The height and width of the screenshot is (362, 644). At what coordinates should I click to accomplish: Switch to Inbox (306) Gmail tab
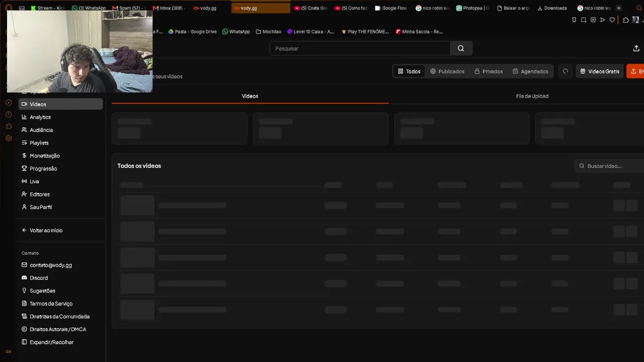170,8
